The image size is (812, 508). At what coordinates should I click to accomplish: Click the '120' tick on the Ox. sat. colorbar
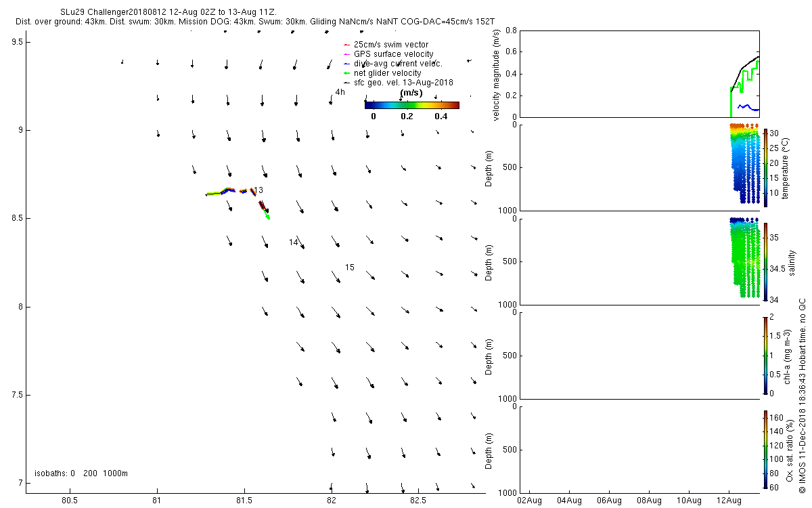click(x=776, y=445)
